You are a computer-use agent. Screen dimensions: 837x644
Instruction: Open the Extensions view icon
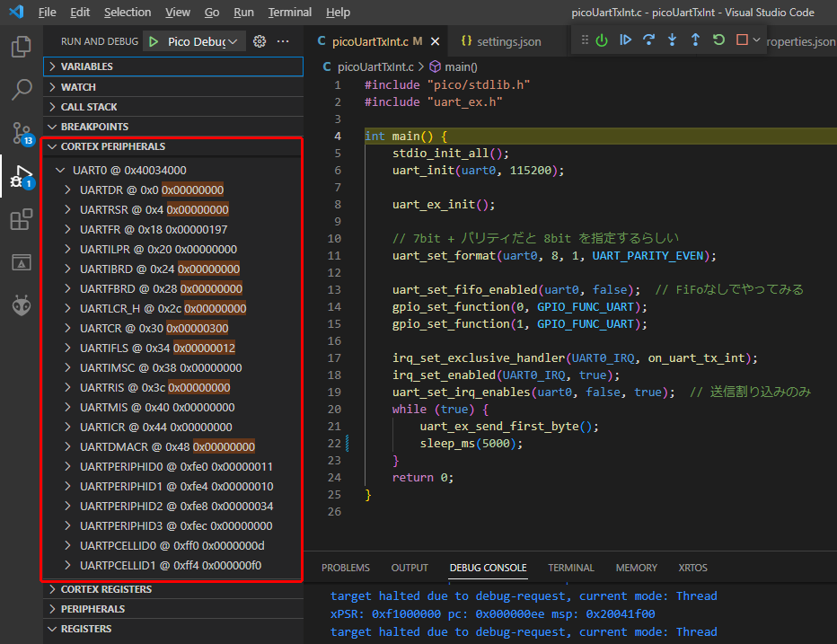(x=22, y=219)
